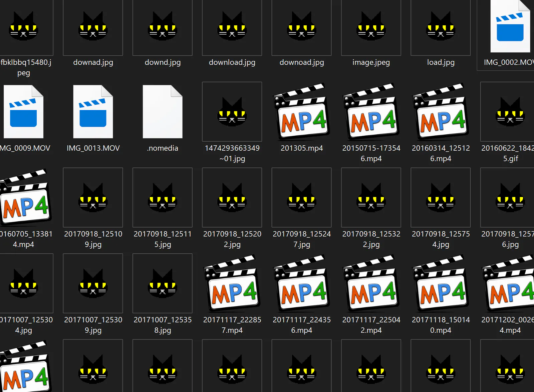Click the file name 20171118_150140.mp4

[x=441, y=325]
